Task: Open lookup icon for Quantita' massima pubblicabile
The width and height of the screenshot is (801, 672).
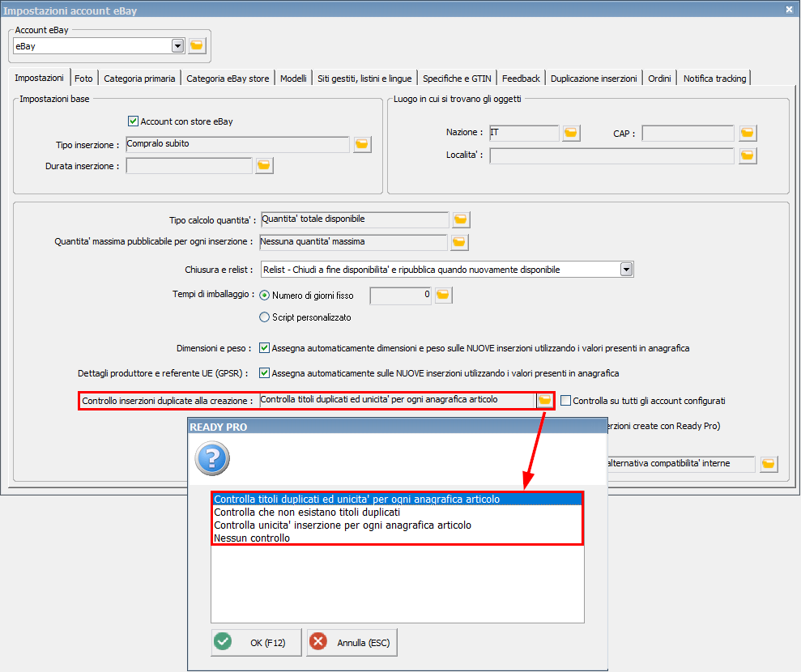Action: pos(459,242)
